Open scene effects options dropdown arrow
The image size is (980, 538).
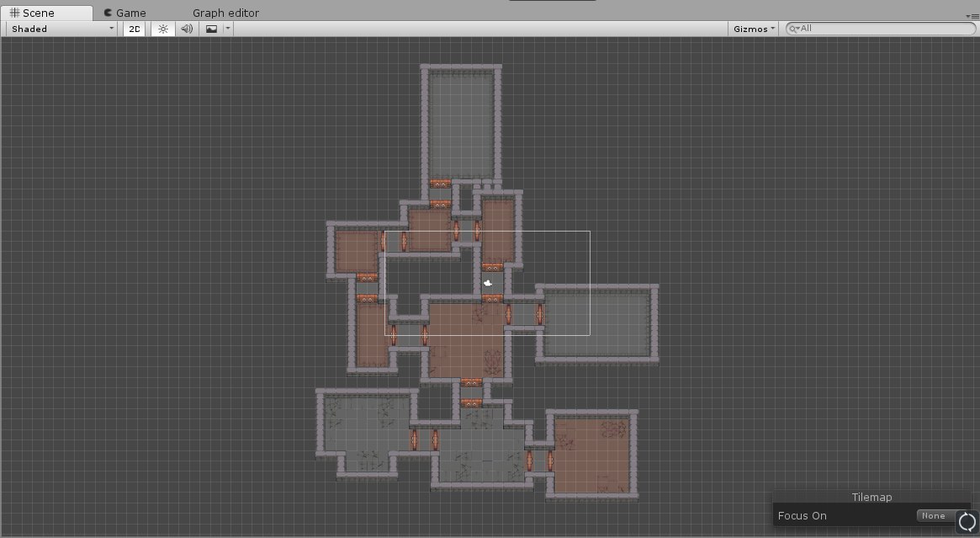pyautogui.click(x=227, y=29)
